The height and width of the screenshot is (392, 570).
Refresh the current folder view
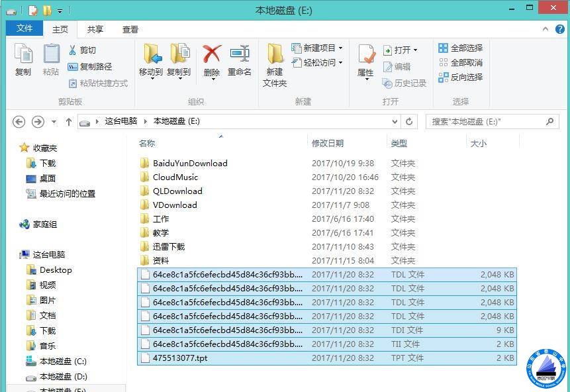coord(409,122)
